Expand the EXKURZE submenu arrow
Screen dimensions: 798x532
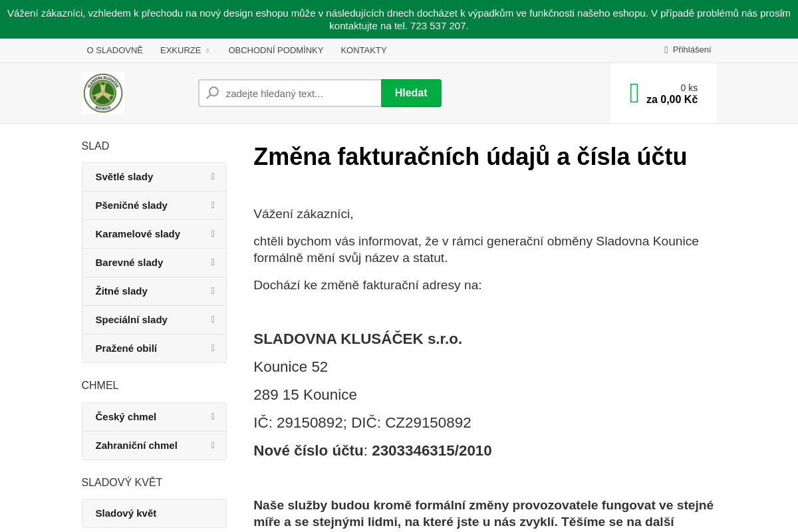pyautogui.click(x=207, y=50)
